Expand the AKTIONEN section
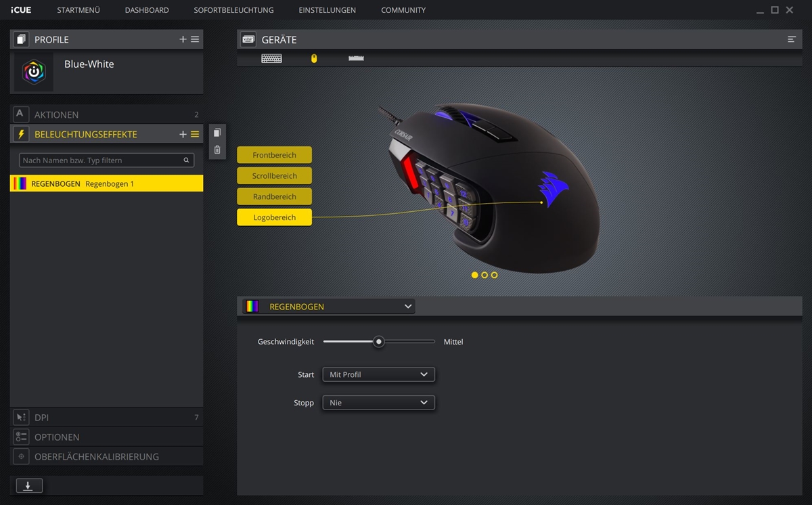This screenshot has width=812, height=505. pyautogui.click(x=106, y=114)
